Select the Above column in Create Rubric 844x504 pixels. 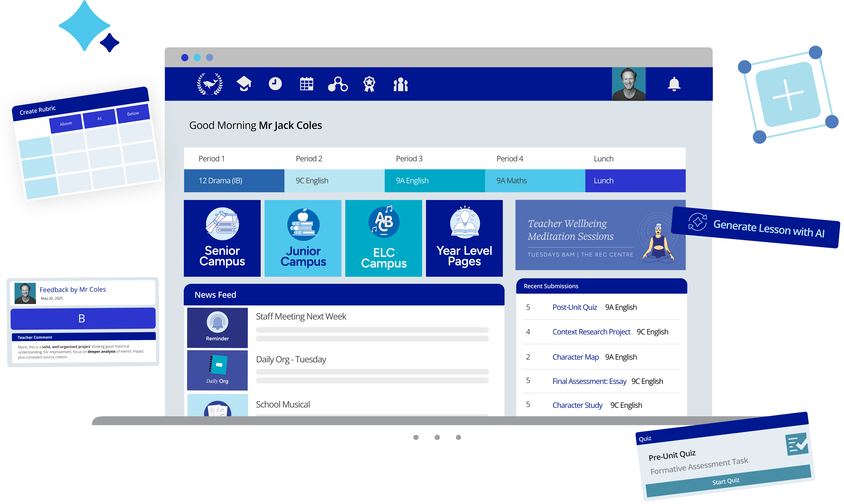66,124
